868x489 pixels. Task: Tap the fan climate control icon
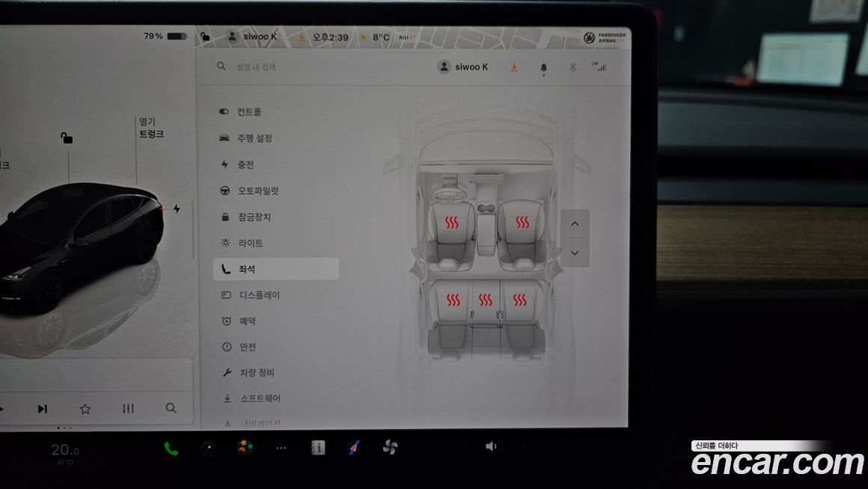[x=390, y=447]
